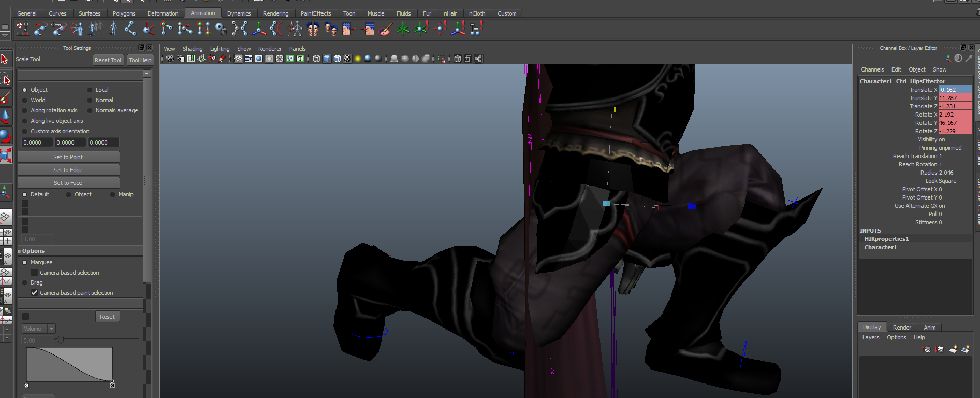Select the Rotate tool sphere icon
Viewport: 980px width, 398px height.
coord(5,136)
